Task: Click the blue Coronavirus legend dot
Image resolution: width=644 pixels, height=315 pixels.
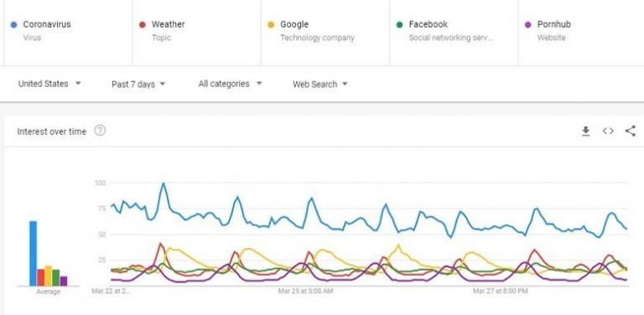Action: click(x=13, y=24)
